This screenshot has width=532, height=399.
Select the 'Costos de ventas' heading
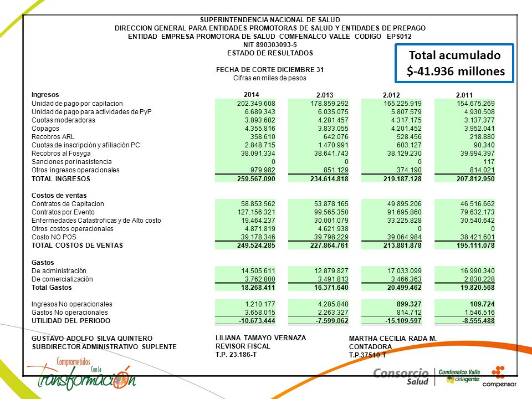point(59,196)
